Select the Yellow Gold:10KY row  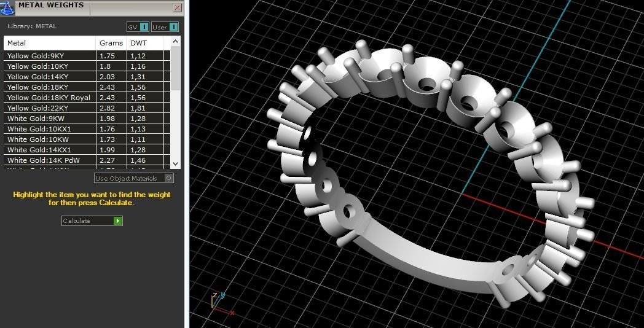(87, 66)
